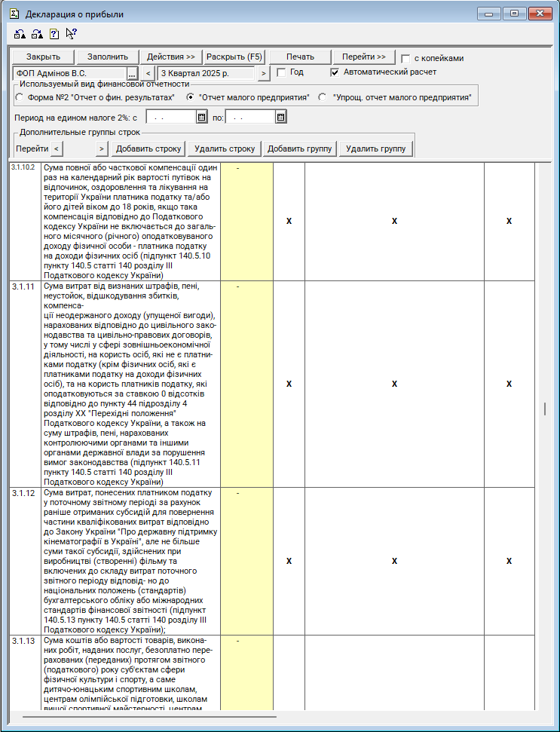
Task: Click the 'Добавить строку' button
Action: (148, 149)
